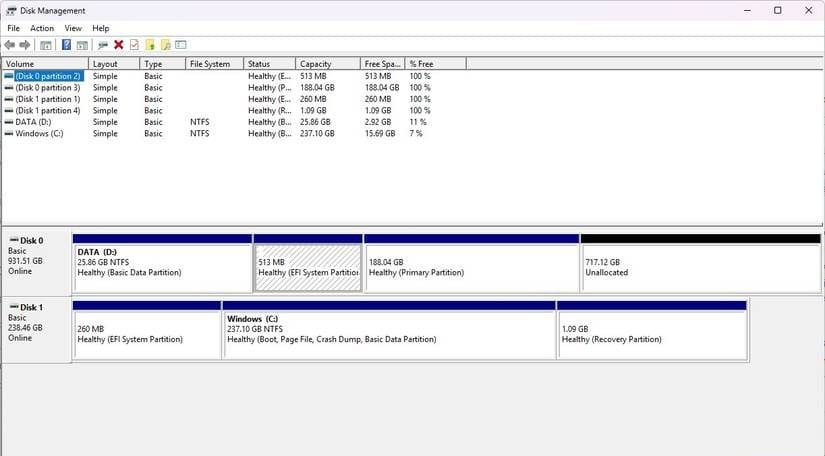The image size is (825, 456).
Task: Open the File menu
Action: [x=14, y=28]
